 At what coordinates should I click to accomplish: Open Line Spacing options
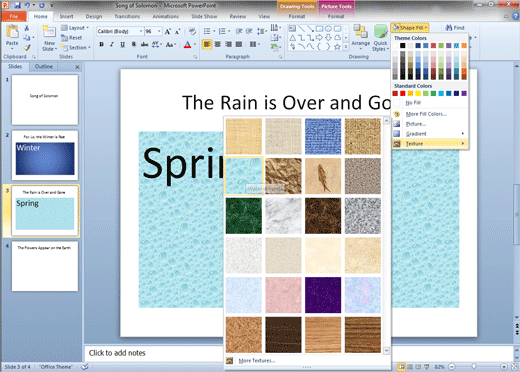point(262,31)
